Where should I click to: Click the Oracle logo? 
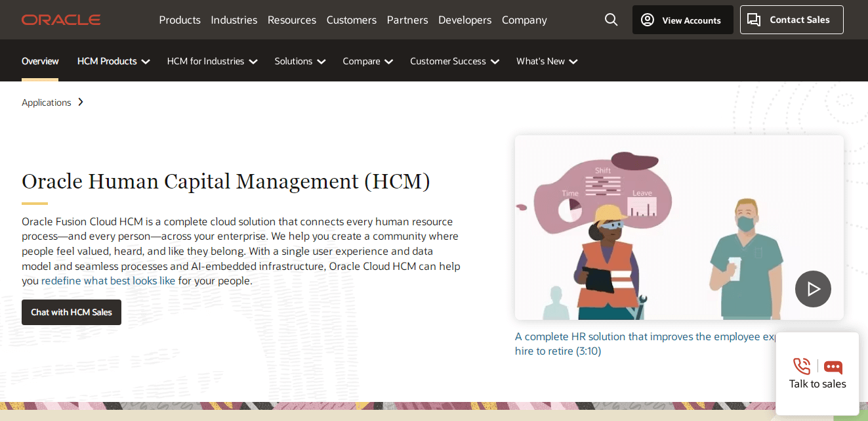pos(60,19)
